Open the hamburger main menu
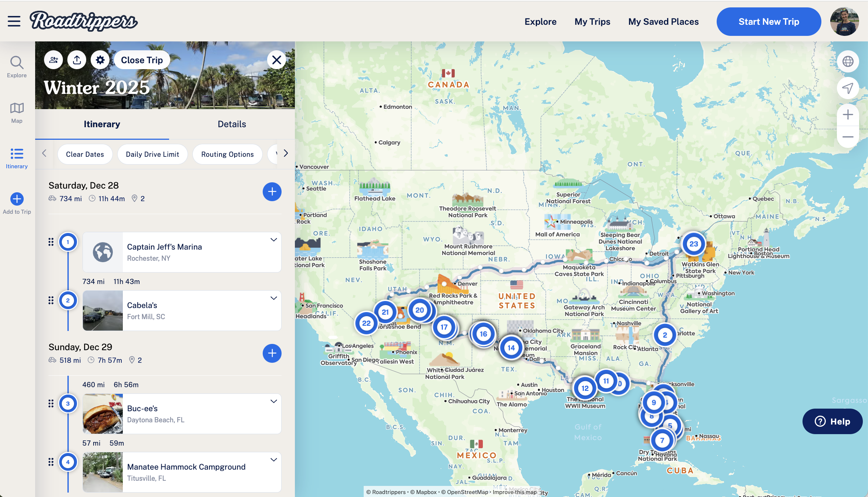The width and height of the screenshot is (868, 497). pyautogui.click(x=14, y=21)
